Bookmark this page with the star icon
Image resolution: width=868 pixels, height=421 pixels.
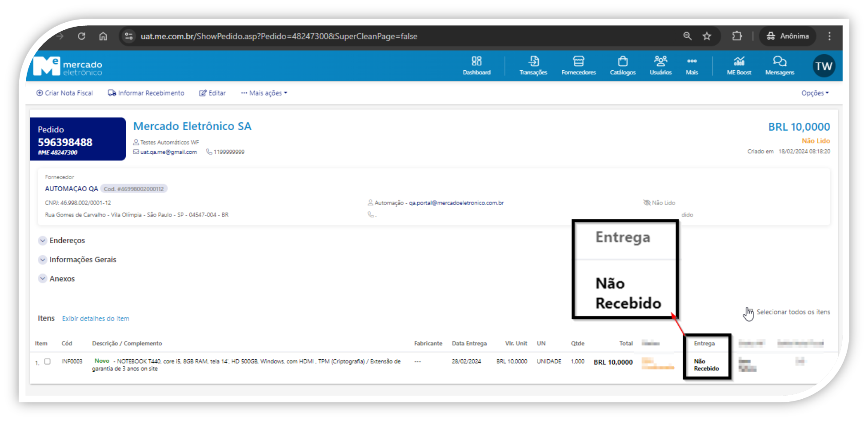[707, 36]
